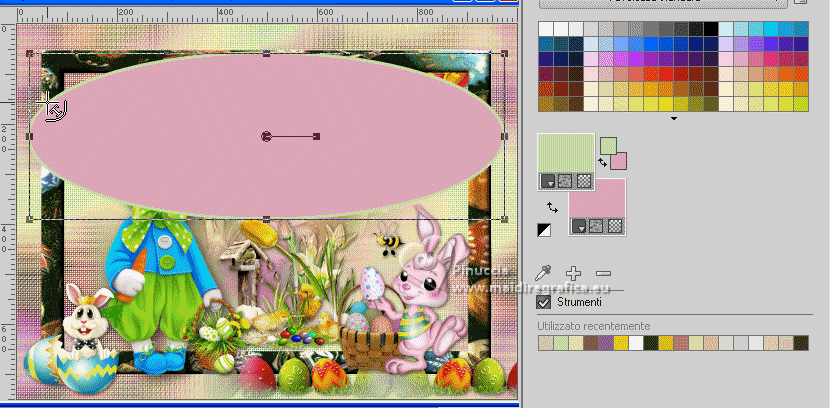Select the dark green recently used swatch
The image size is (830, 408).
click(x=651, y=343)
